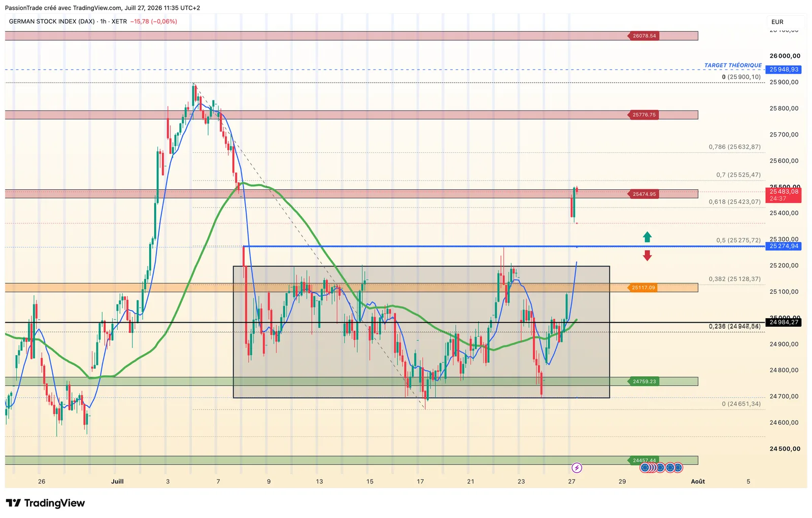
Task: Select the 25776.75 resistance zone tag
Action: pyautogui.click(x=644, y=115)
